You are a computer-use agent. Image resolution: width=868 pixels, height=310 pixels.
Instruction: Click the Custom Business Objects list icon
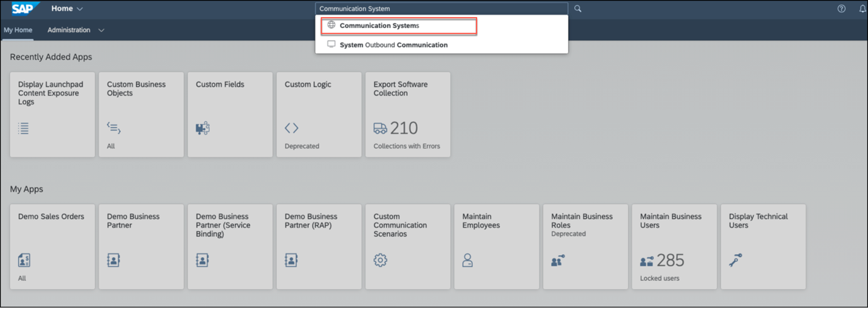(x=114, y=128)
